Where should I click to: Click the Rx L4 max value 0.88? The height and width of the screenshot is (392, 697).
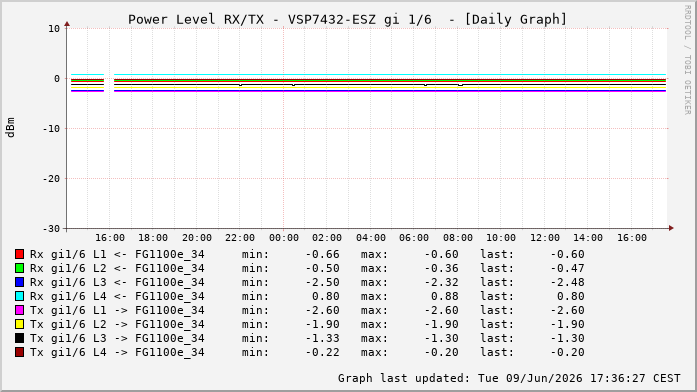445,296
